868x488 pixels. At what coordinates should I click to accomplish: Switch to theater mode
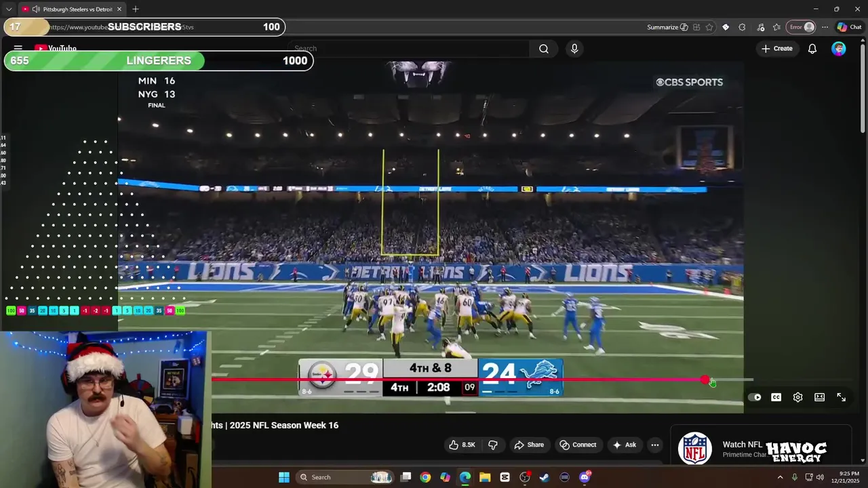[x=819, y=397]
